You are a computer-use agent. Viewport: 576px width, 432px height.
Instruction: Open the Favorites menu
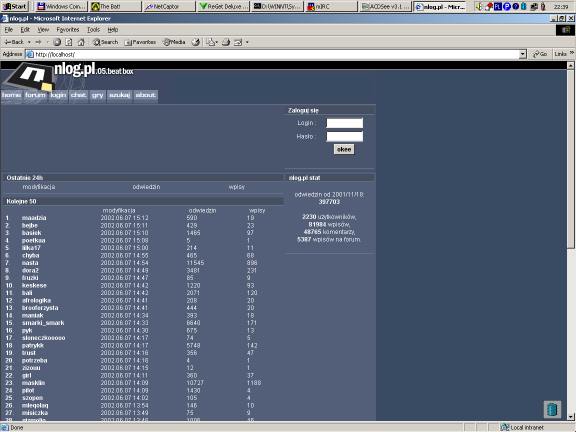point(68,30)
